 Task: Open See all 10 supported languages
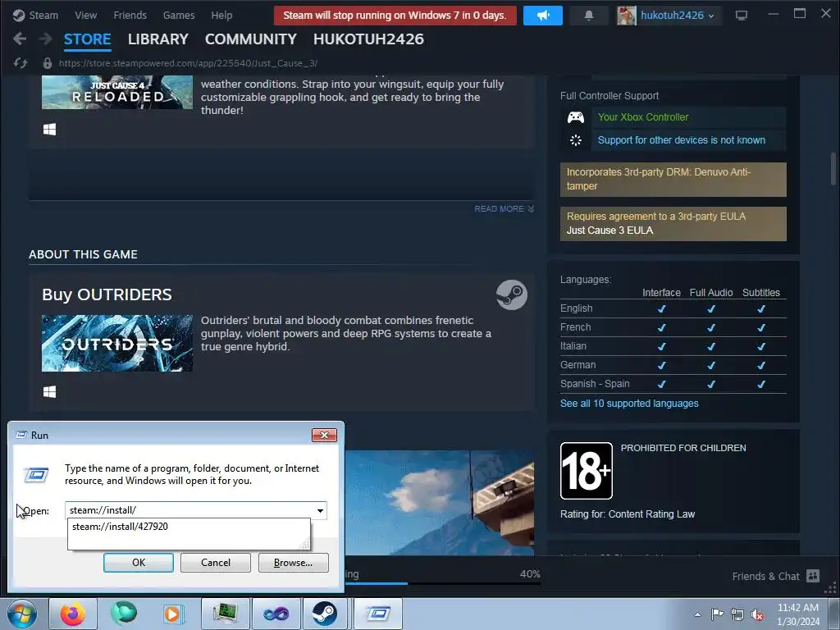pos(629,404)
